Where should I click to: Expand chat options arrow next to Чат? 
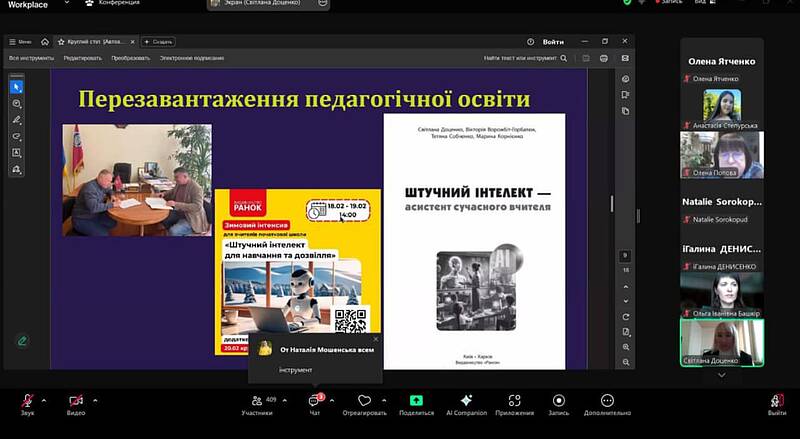click(x=332, y=398)
